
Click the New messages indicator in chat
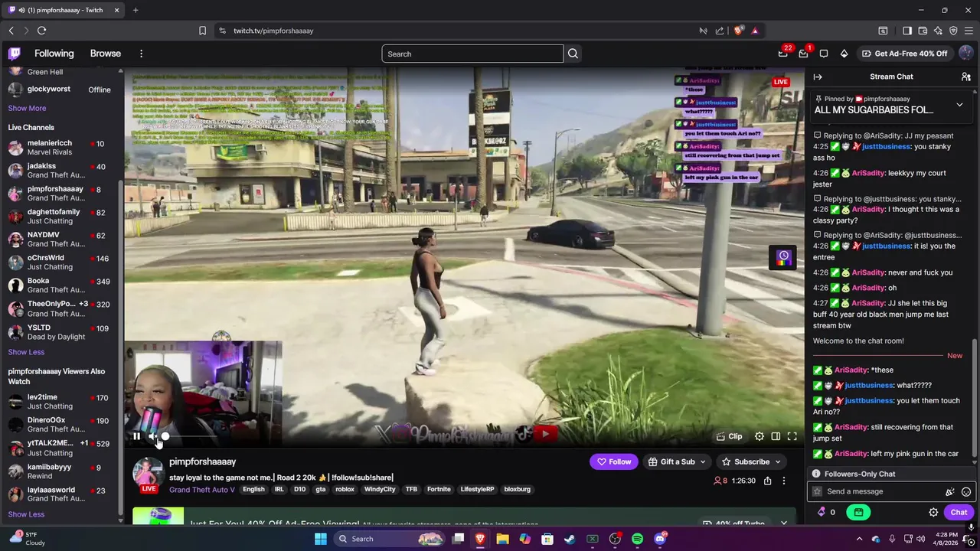point(955,356)
